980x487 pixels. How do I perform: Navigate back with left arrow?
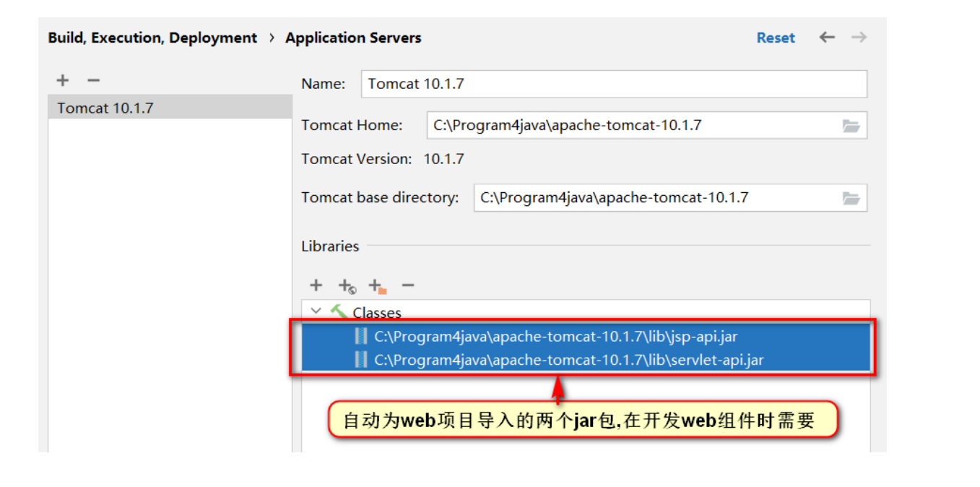coord(827,37)
